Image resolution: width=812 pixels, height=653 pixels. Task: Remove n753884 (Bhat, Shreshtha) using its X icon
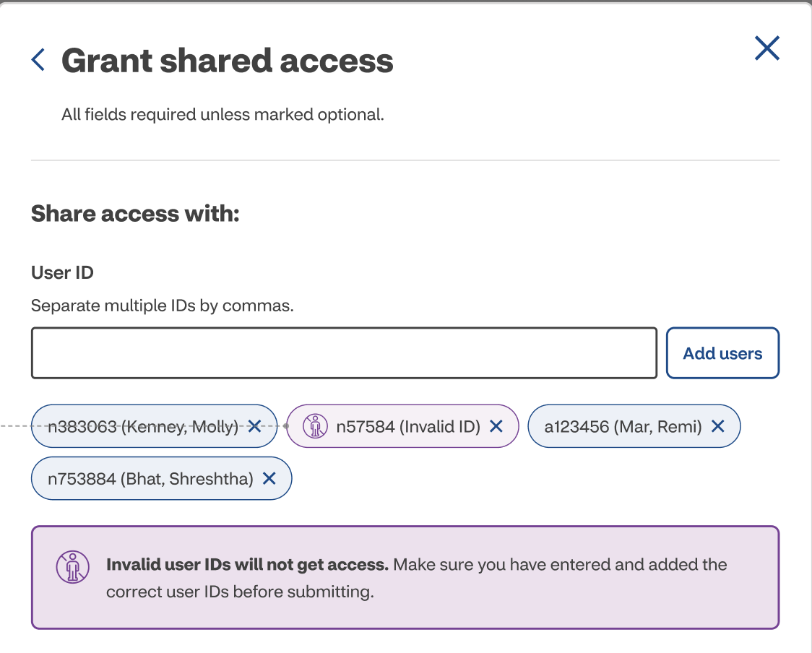(x=269, y=478)
